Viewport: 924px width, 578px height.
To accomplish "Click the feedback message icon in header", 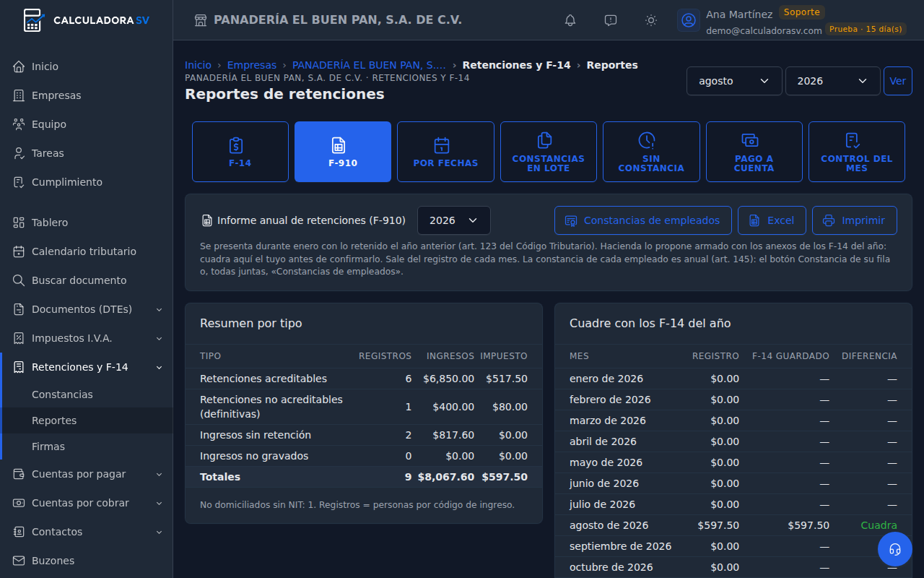I will tap(611, 20).
